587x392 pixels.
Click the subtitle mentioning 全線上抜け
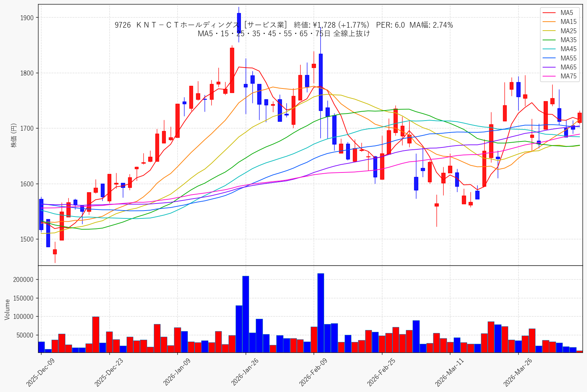pyautogui.click(x=284, y=34)
